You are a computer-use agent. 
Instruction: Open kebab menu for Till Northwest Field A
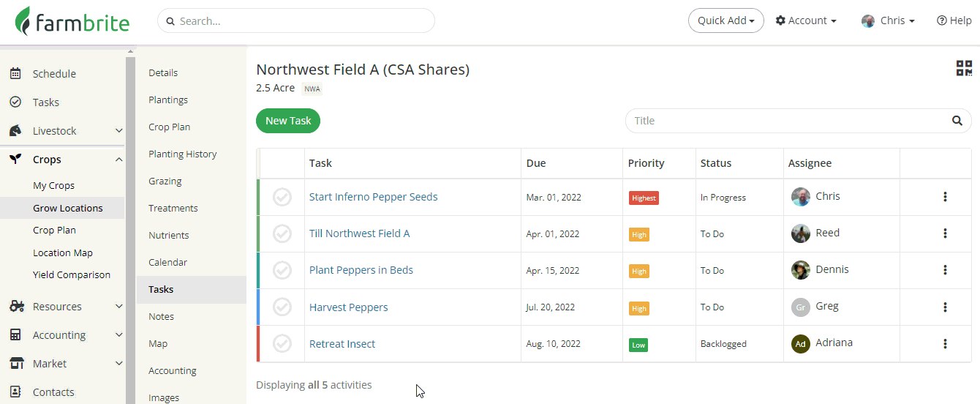tap(945, 233)
